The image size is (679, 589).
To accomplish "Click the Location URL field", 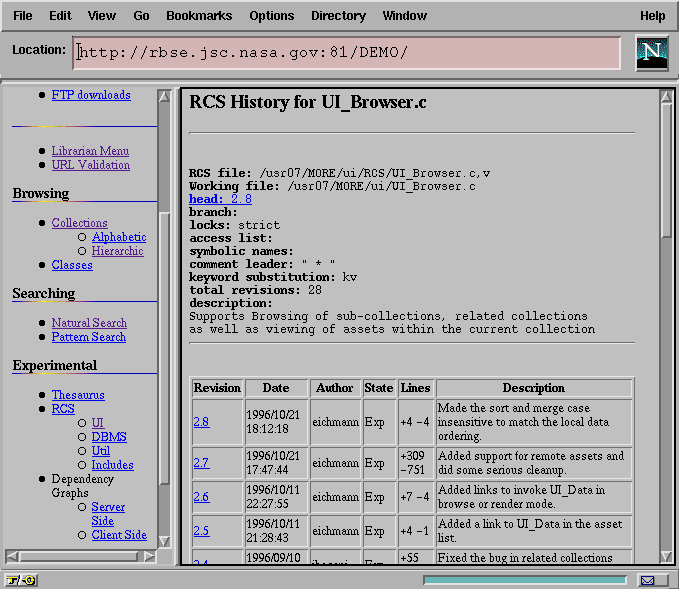I will pyautogui.click(x=347, y=53).
